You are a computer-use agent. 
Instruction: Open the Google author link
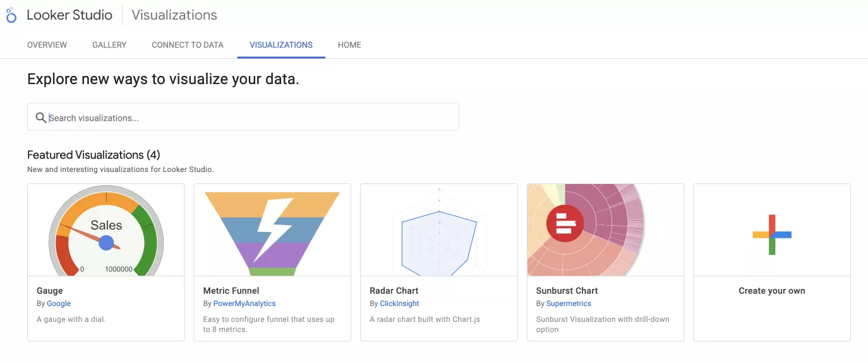click(59, 304)
